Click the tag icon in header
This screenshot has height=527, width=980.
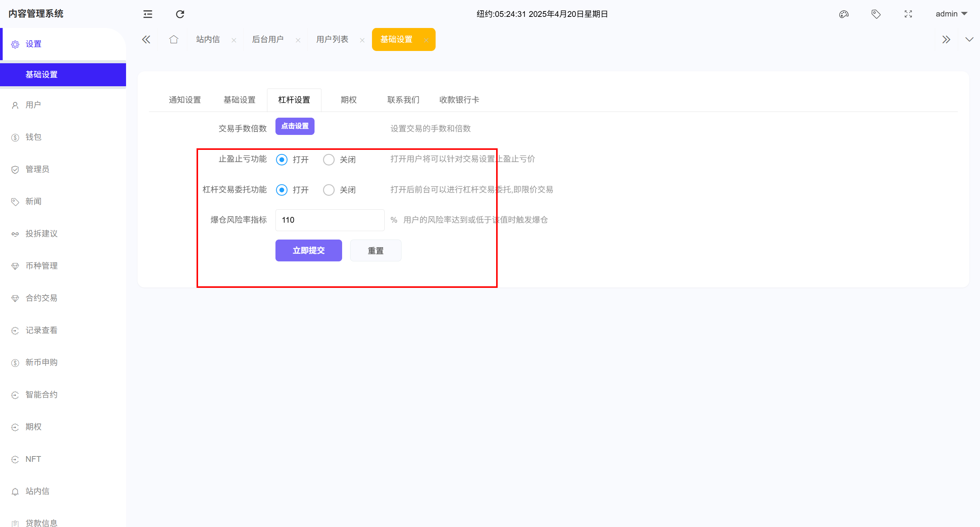[876, 14]
